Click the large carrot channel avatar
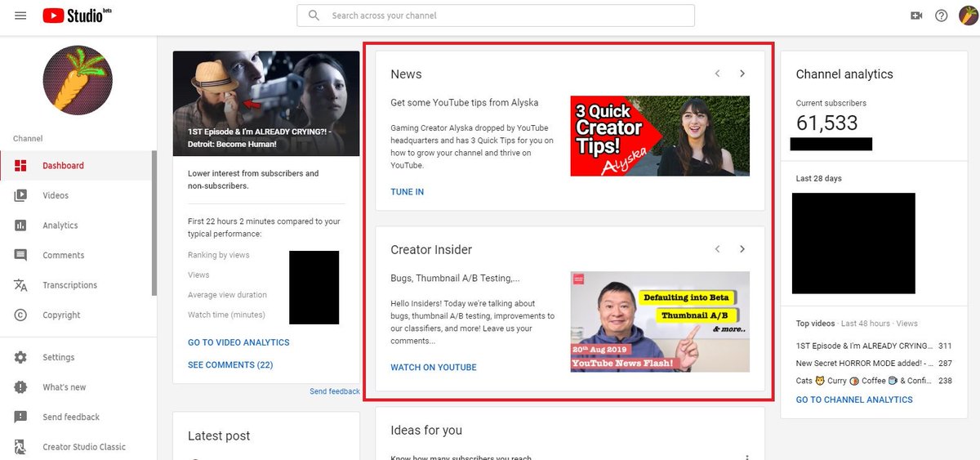 click(x=78, y=79)
